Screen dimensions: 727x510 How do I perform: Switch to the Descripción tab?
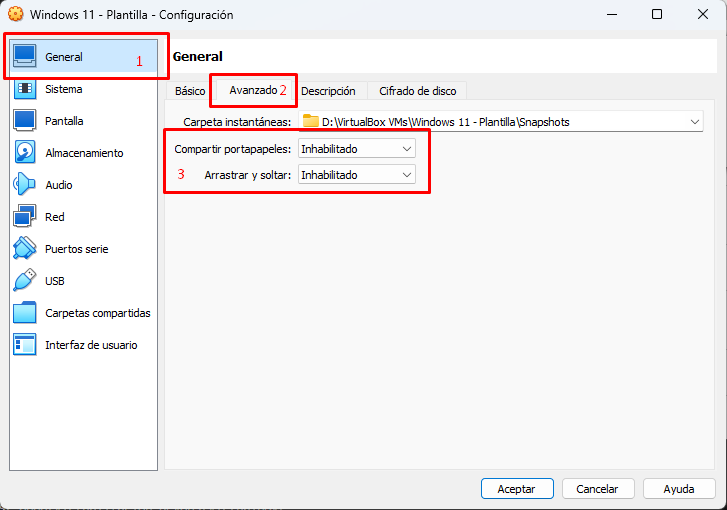pyautogui.click(x=328, y=91)
